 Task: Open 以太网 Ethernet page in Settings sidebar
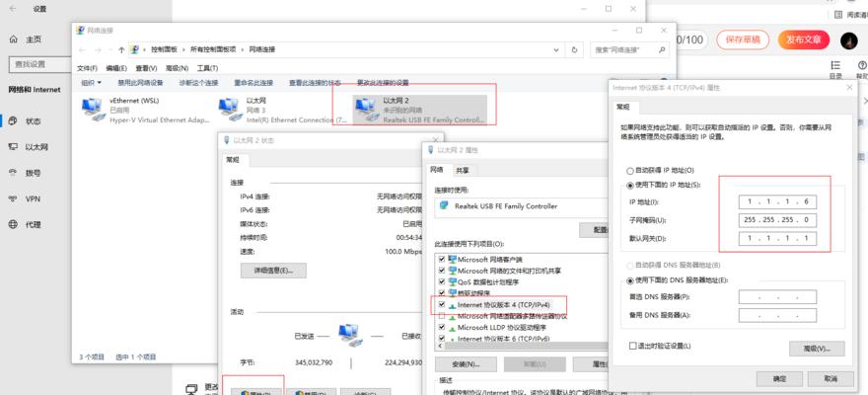pyautogui.click(x=36, y=147)
